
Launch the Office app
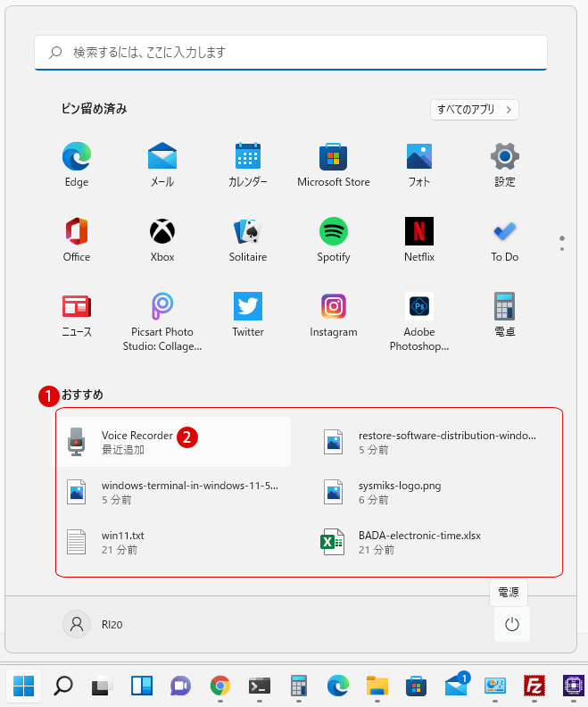click(77, 239)
